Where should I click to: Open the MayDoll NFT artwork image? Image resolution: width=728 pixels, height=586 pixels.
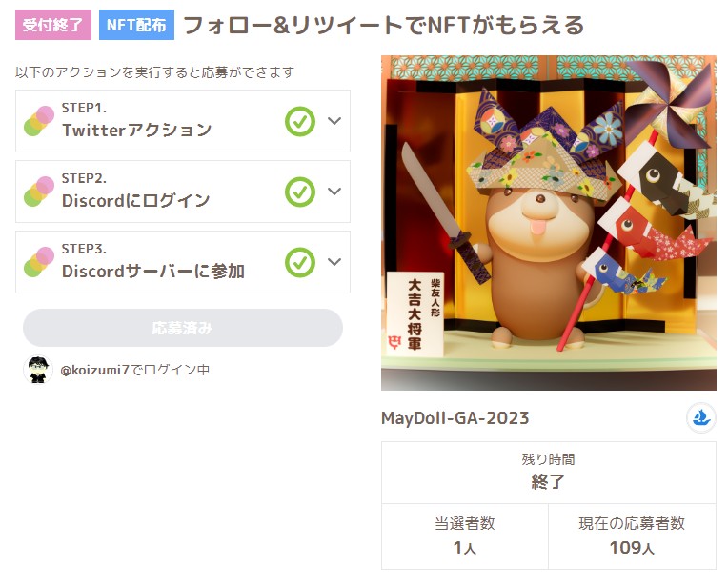549,223
